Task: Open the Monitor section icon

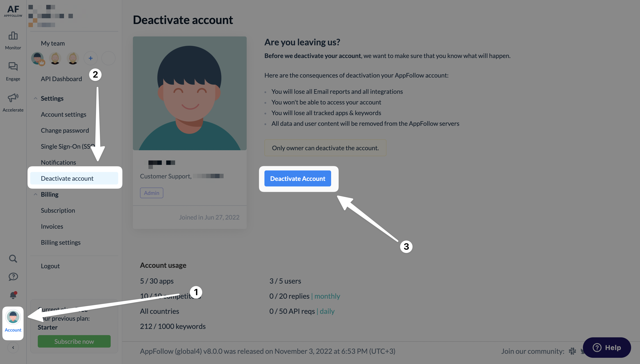Action: point(13,36)
